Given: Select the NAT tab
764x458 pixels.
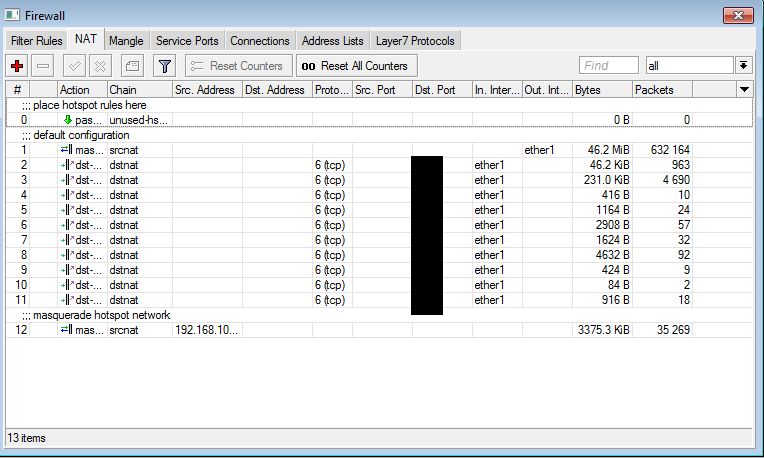Looking at the screenshot, I should click(85, 39).
